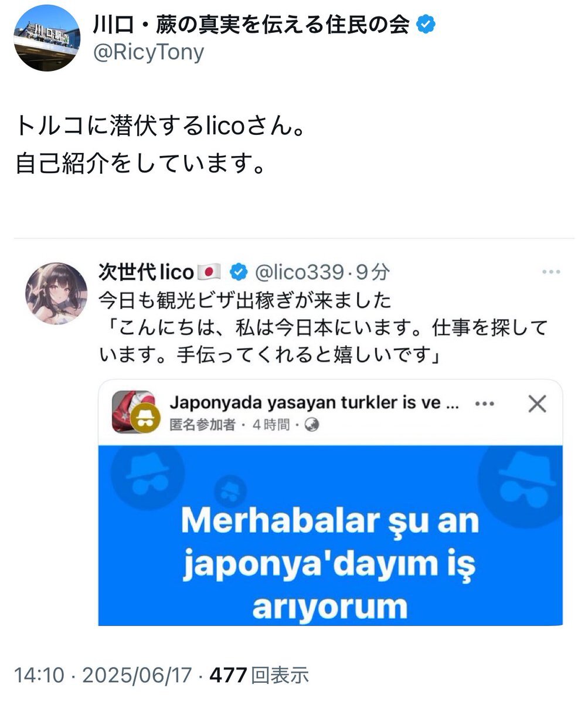Open the @lico339 handle in quoted tweet
588x704 pixels.
pyautogui.click(x=297, y=272)
